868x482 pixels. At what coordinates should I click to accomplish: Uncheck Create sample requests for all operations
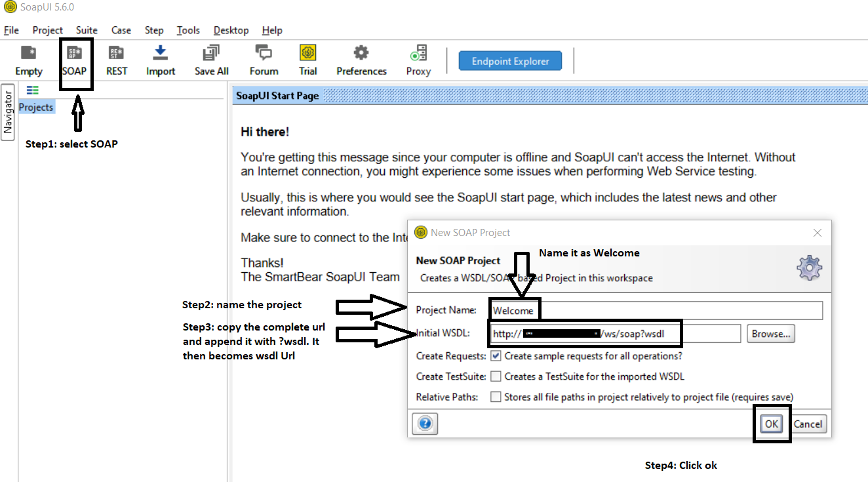pos(496,356)
